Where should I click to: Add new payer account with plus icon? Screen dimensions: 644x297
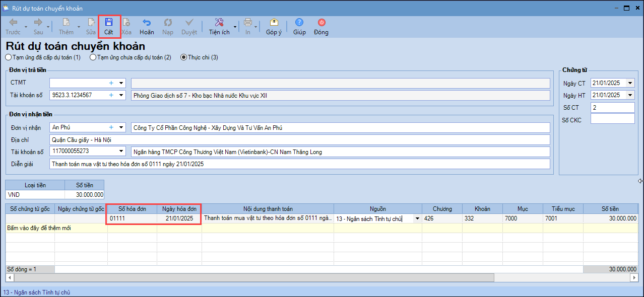(x=111, y=95)
